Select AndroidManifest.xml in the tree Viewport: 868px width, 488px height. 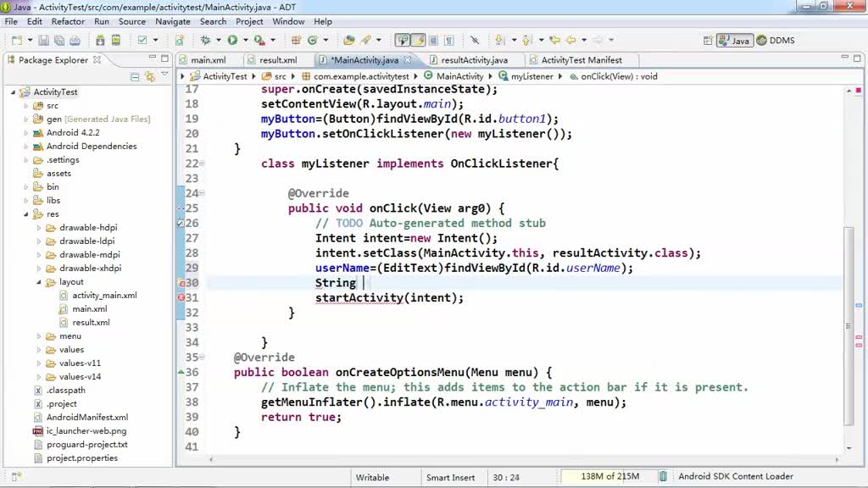click(x=87, y=418)
